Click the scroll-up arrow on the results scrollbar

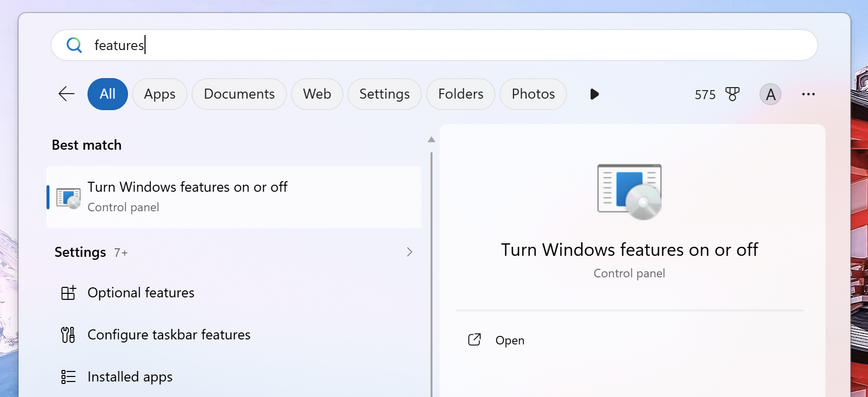[431, 140]
